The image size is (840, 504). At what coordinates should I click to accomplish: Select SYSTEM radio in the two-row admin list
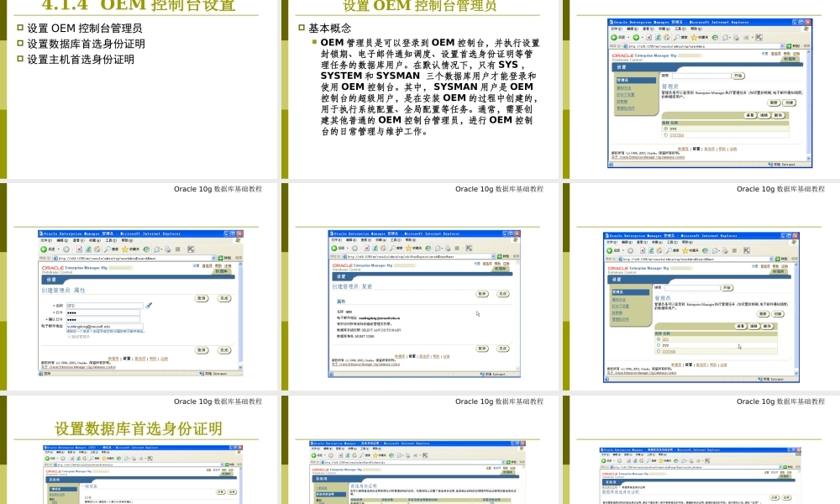[666, 135]
